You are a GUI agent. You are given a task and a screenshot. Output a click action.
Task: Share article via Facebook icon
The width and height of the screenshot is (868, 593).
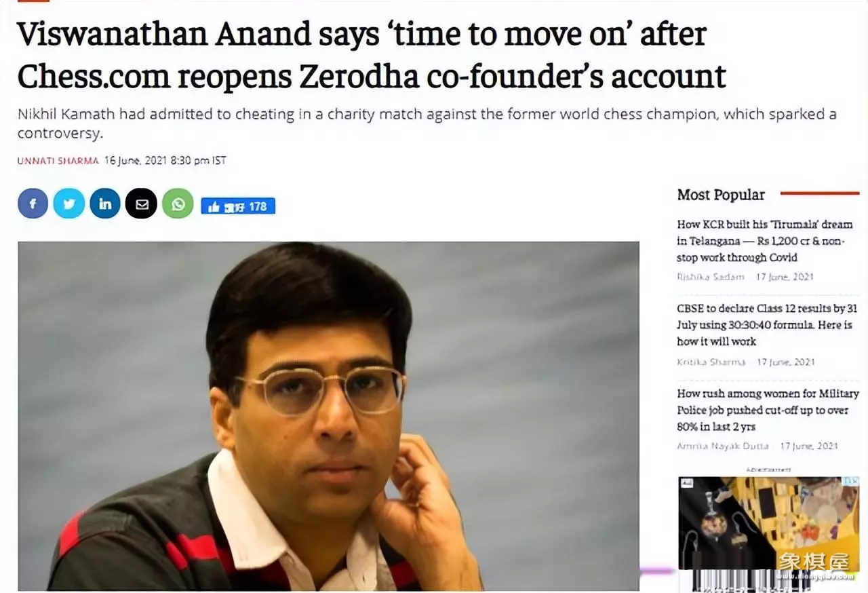(33, 204)
